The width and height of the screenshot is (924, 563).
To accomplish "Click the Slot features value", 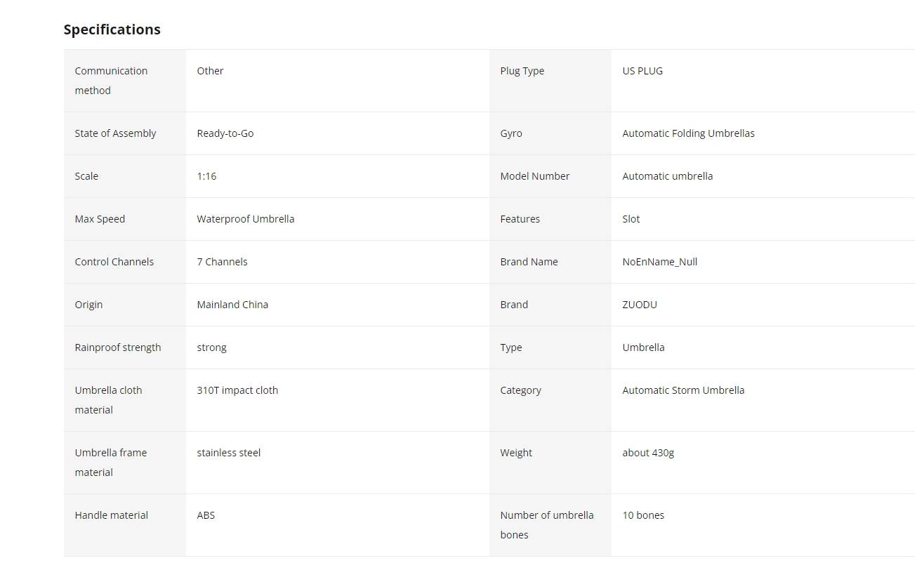I will tap(631, 219).
